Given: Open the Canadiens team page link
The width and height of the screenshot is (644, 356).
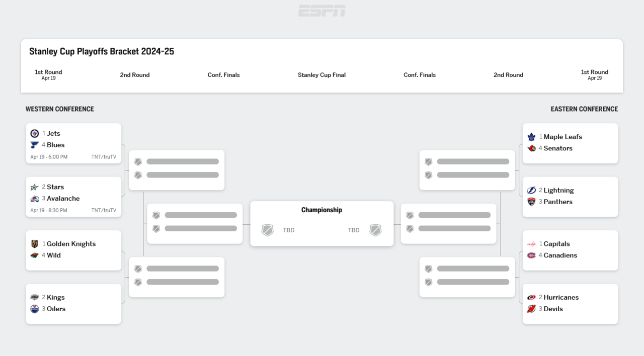Looking at the screenshot, I should [560, 255].
